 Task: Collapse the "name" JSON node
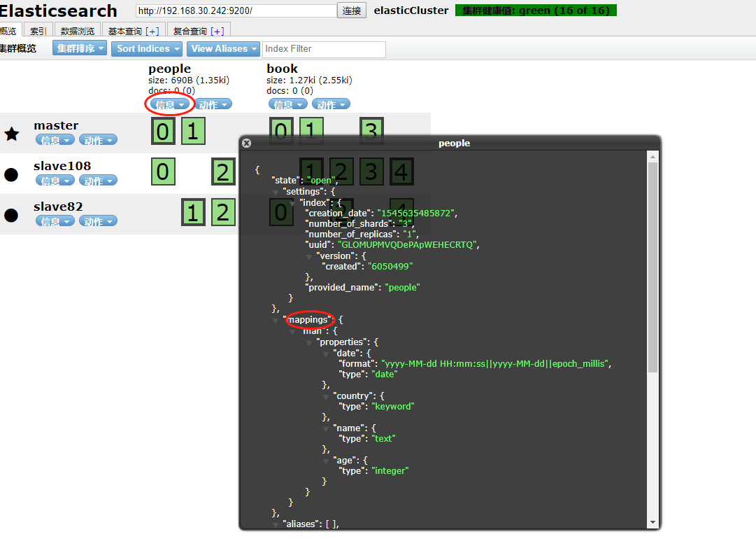pos(326,428)
